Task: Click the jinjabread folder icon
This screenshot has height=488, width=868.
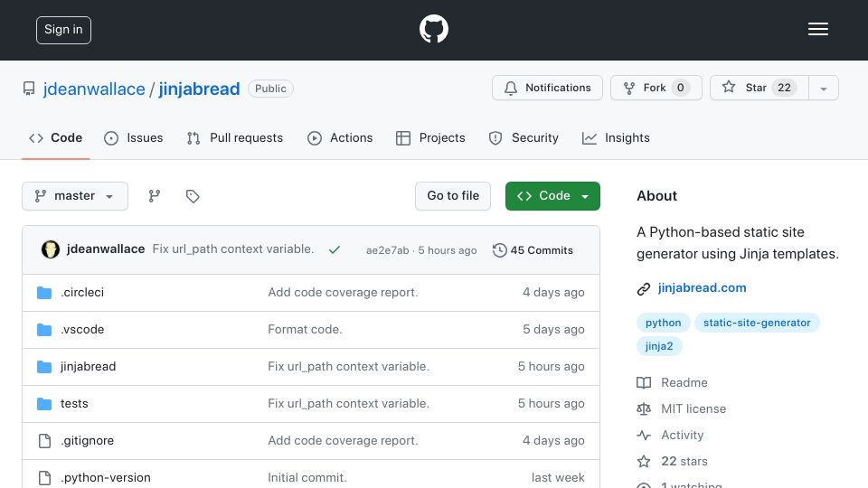Action: pos(44,366)
